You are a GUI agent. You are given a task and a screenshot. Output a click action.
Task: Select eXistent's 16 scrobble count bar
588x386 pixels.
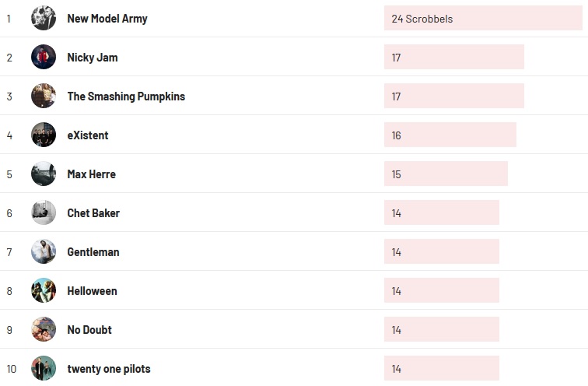click(x=450, y=135)
